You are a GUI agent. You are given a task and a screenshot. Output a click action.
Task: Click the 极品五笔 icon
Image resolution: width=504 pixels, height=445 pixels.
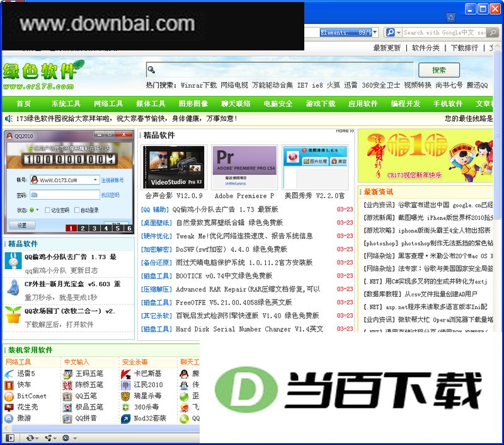tap(67, 408)
